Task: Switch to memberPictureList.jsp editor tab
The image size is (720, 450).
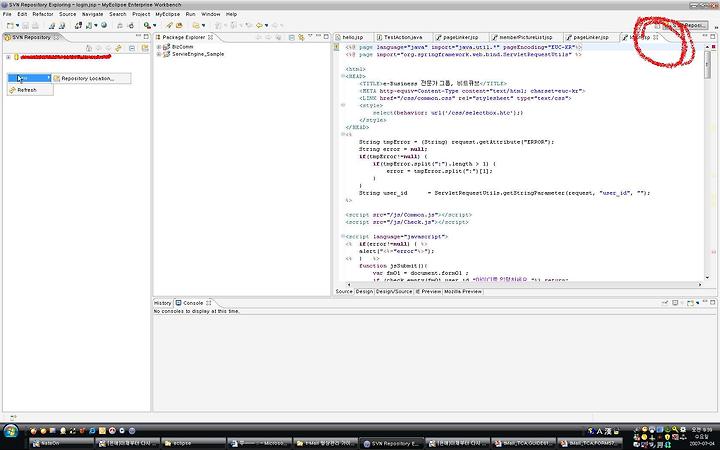Action: point(525,37)
